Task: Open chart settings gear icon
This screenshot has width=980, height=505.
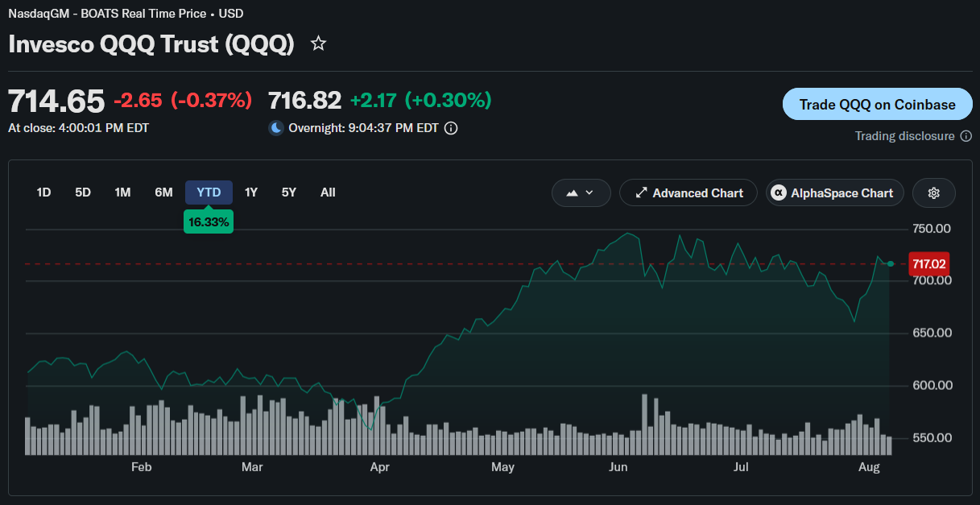Action: tap(934, 193)
